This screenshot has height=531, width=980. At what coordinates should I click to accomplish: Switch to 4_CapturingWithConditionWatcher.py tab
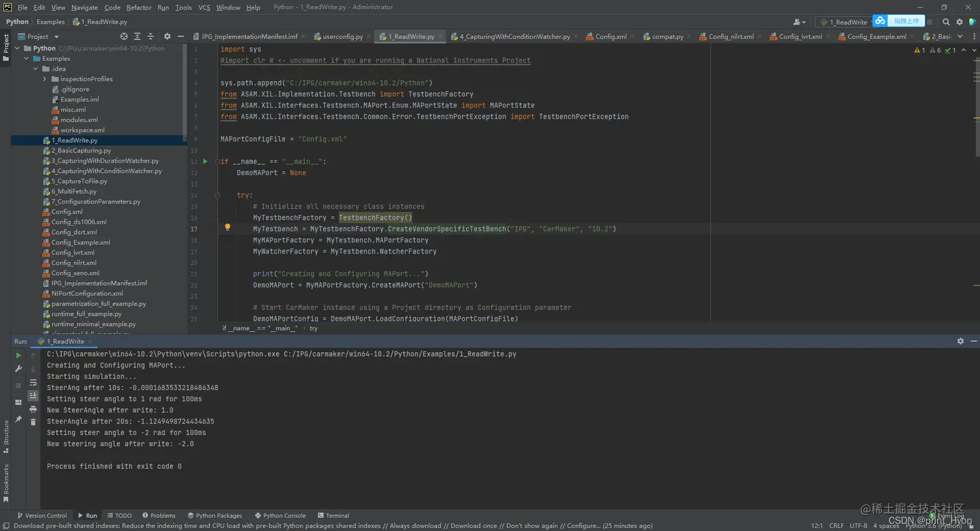tap(515, 36)
